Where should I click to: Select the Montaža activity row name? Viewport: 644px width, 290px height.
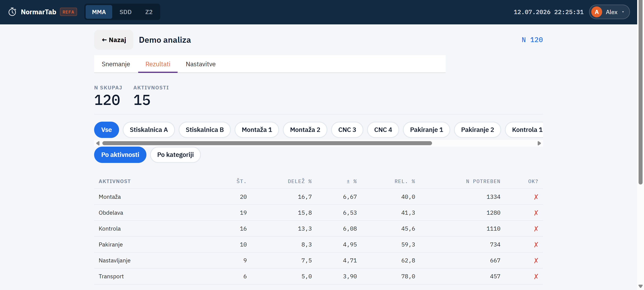[110, 197]
